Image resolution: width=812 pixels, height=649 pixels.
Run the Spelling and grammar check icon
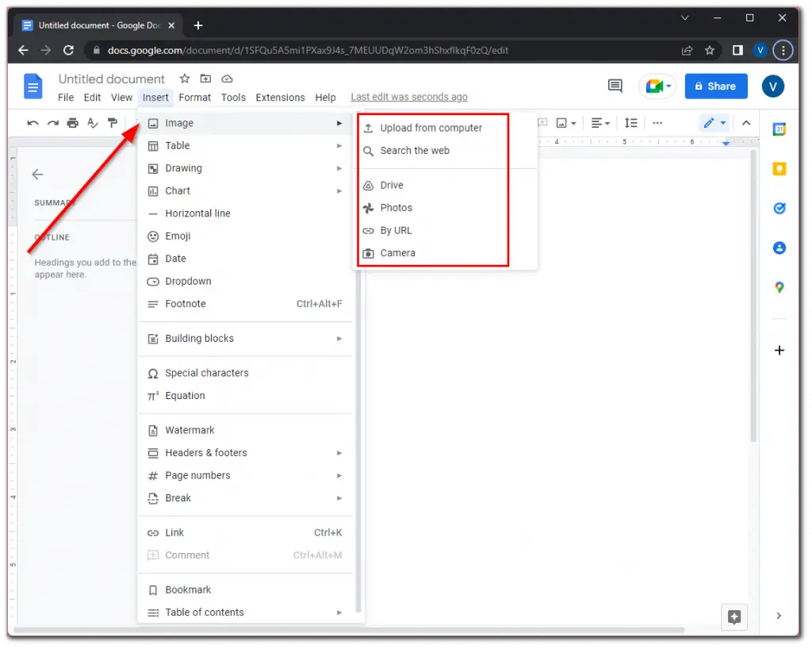(92, 122)
